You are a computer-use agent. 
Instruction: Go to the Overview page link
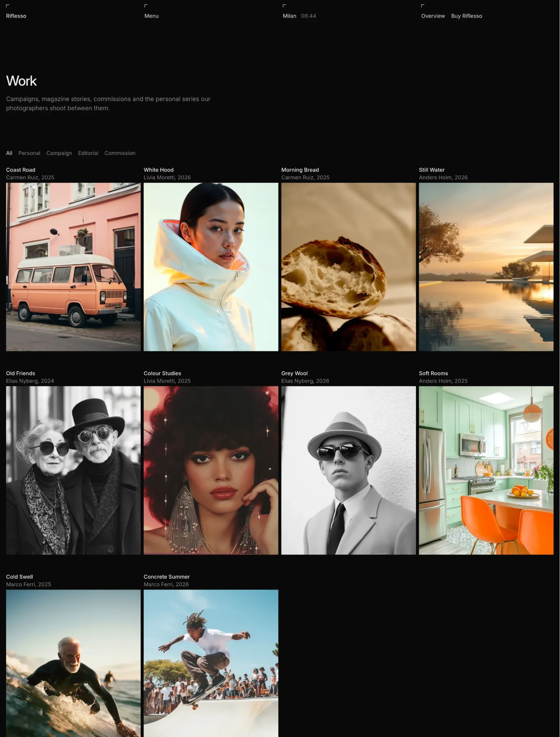tap(433, 16)
